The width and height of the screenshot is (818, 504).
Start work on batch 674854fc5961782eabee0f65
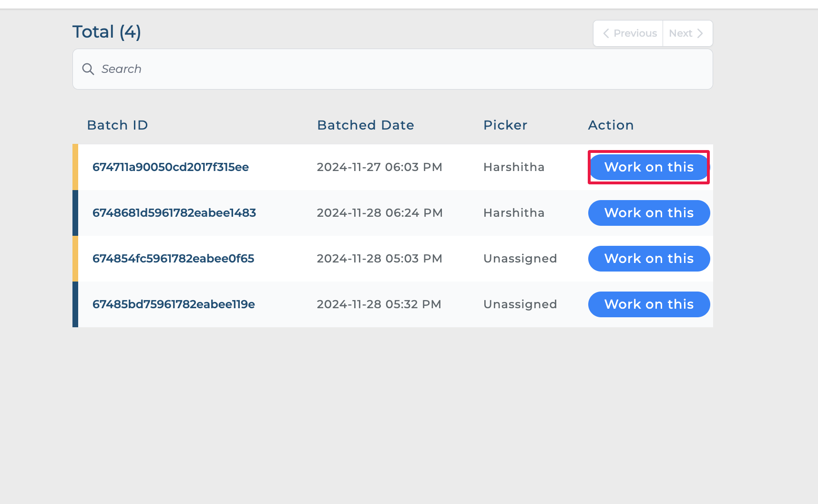[649, 259]
